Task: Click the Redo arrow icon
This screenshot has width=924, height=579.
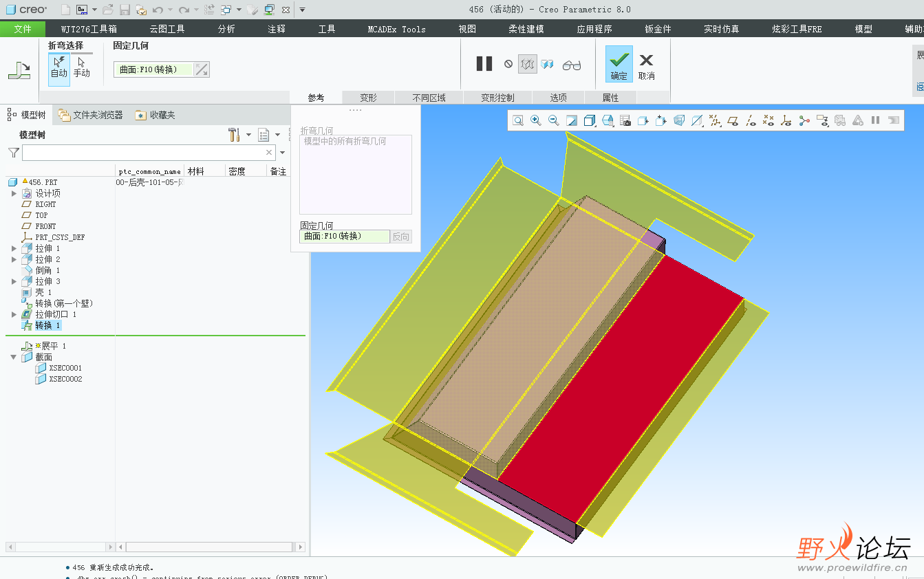Action: [x=184, y=10]
